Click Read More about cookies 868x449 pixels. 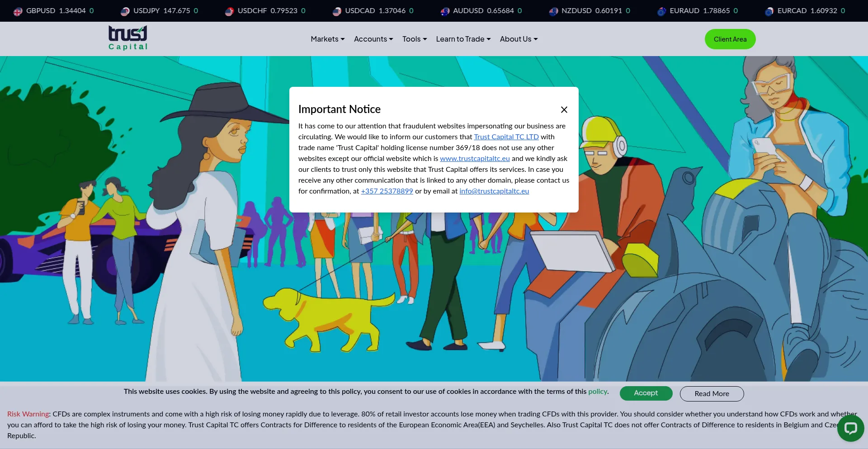(x=712, y=393)
